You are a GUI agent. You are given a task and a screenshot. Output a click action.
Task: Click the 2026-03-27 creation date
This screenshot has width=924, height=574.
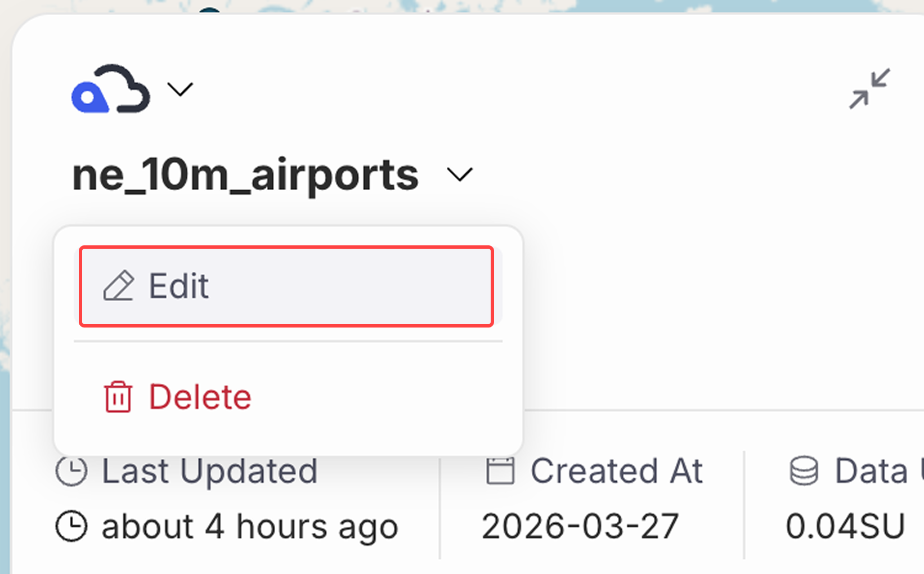click(580, 527)
